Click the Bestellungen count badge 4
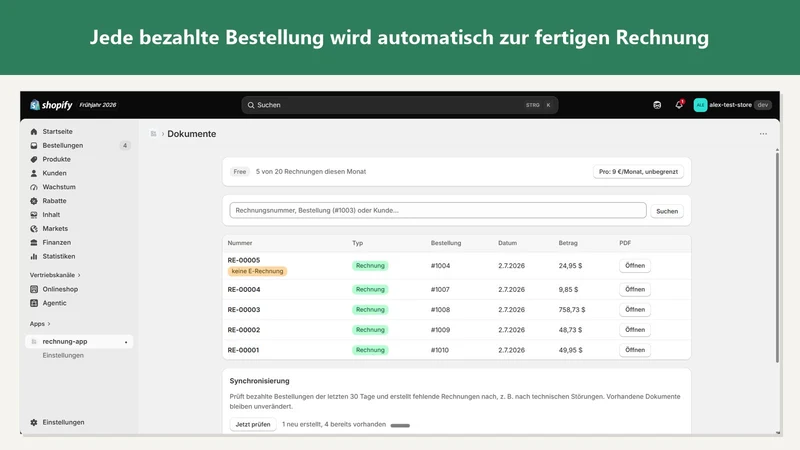 pyautogui.click(x=125, y=145)
